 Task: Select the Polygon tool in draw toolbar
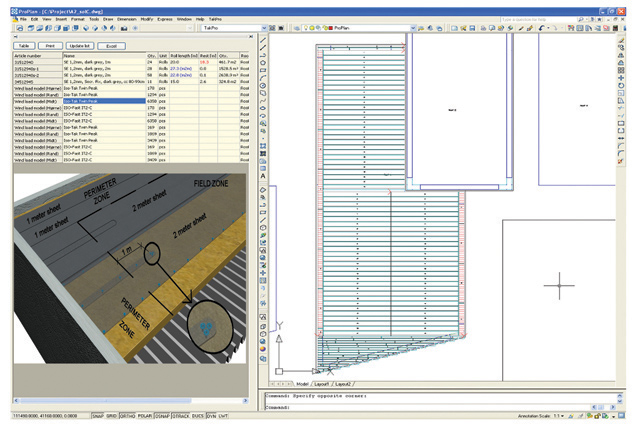[x=263, y=63]
